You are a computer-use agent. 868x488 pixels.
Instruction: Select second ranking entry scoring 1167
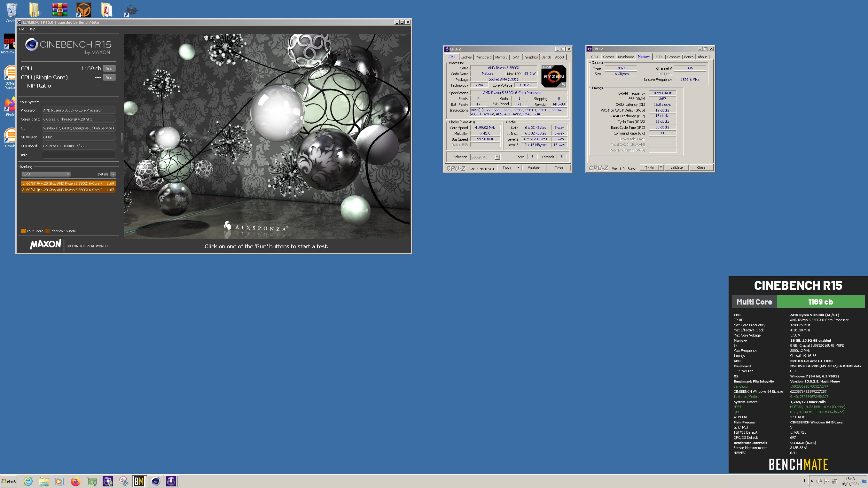pyautogui.click(x=68, y=190)
